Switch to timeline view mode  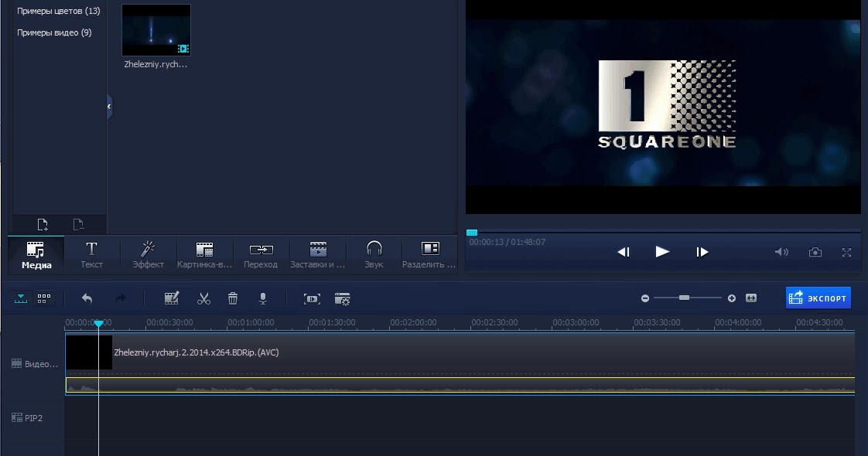click(x=20, y=298)
